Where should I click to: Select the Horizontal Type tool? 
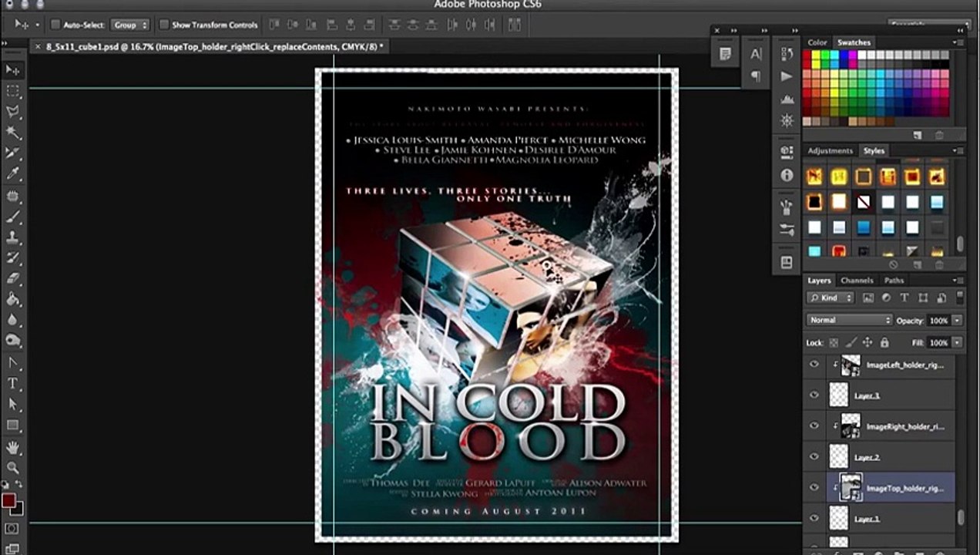(x=13, y=383)
